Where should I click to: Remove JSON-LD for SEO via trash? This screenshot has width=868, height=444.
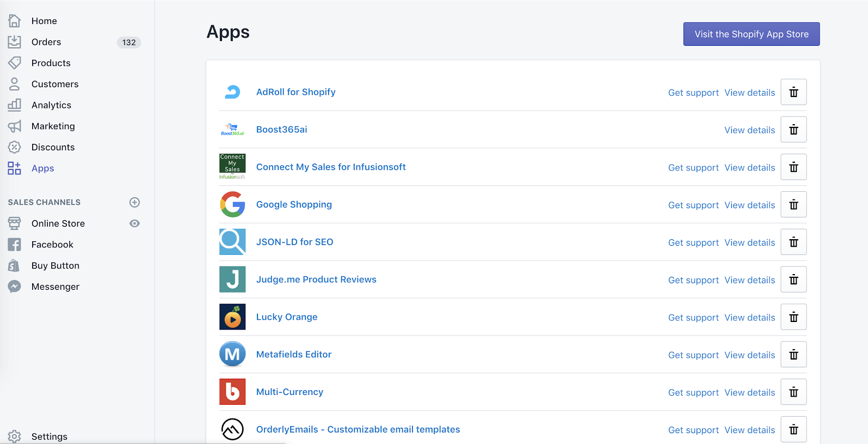[793, 242]
